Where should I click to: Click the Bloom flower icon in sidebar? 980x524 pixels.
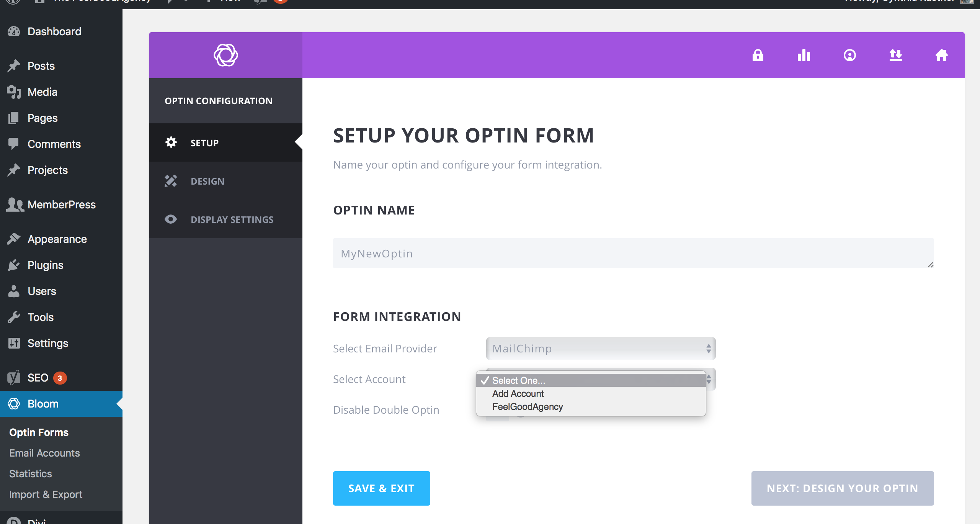pos(14,404)
